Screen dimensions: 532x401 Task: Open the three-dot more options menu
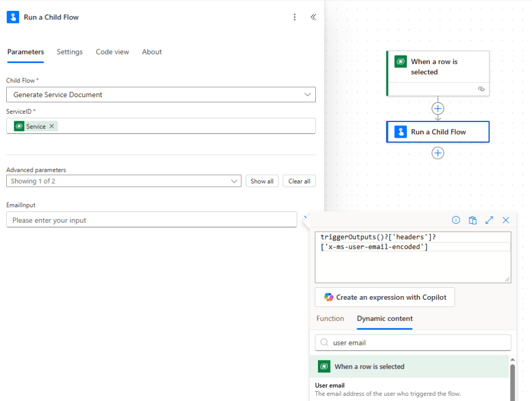click(x=295, y=17)
